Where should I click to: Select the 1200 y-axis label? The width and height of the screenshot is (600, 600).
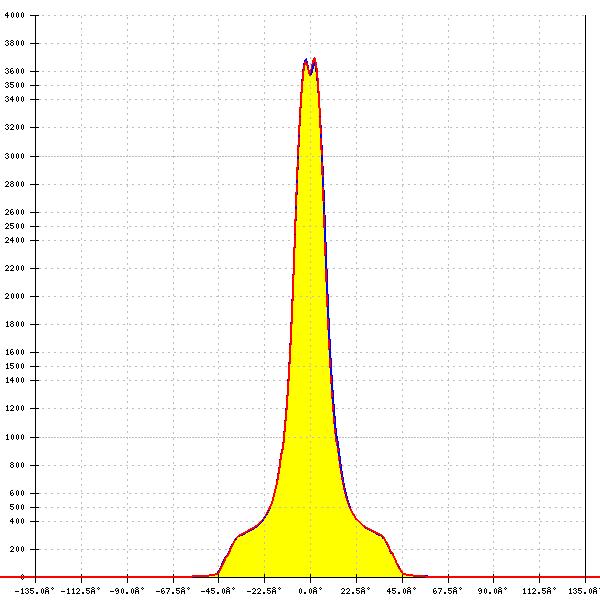pos(15,408)
